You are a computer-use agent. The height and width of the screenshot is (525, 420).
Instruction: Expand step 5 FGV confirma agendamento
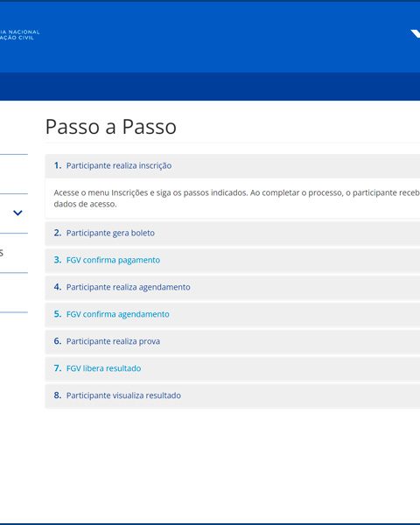coord(233,314)
